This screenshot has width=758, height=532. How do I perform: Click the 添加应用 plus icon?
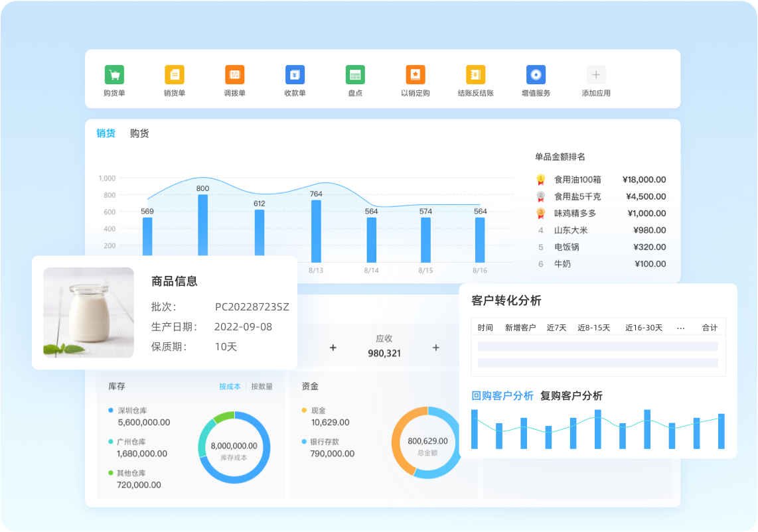(596, 75)
